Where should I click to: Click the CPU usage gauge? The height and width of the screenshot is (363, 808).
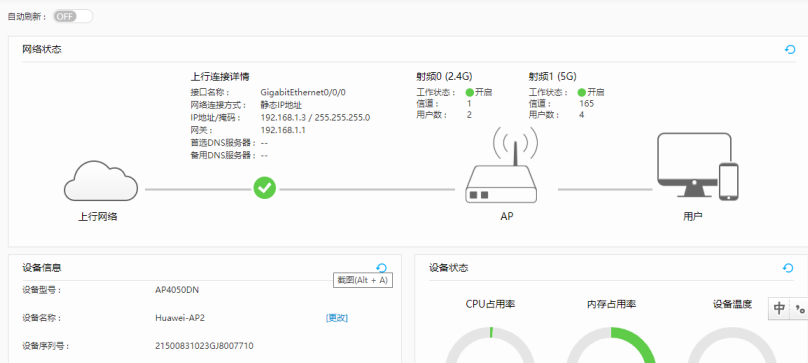[490, 344]
